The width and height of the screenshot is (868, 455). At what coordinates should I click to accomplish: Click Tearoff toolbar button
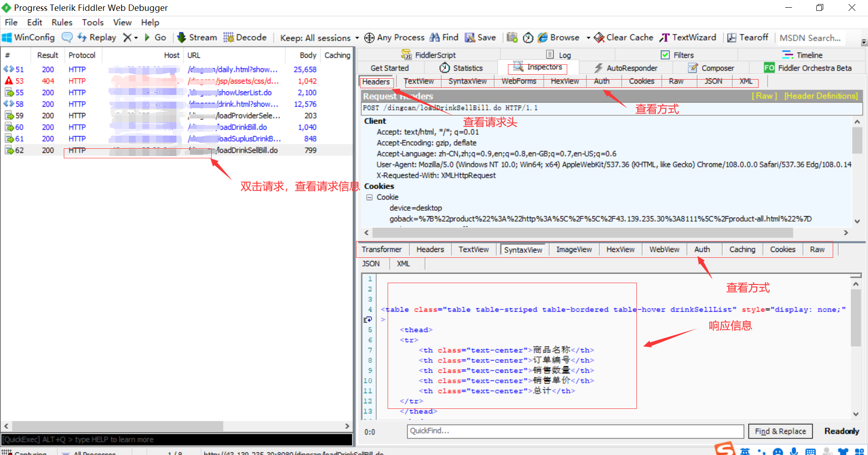pos(748,38)
